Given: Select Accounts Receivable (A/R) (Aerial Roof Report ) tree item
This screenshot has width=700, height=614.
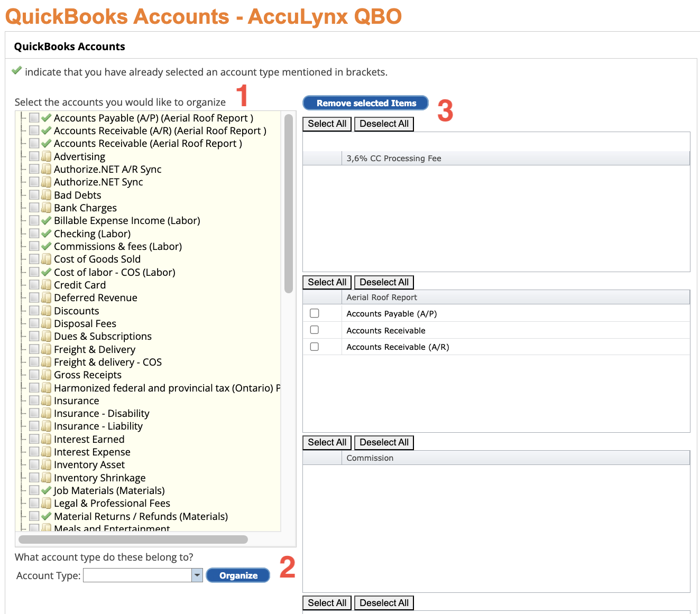Looking at the screenshot, I should 160,131.
